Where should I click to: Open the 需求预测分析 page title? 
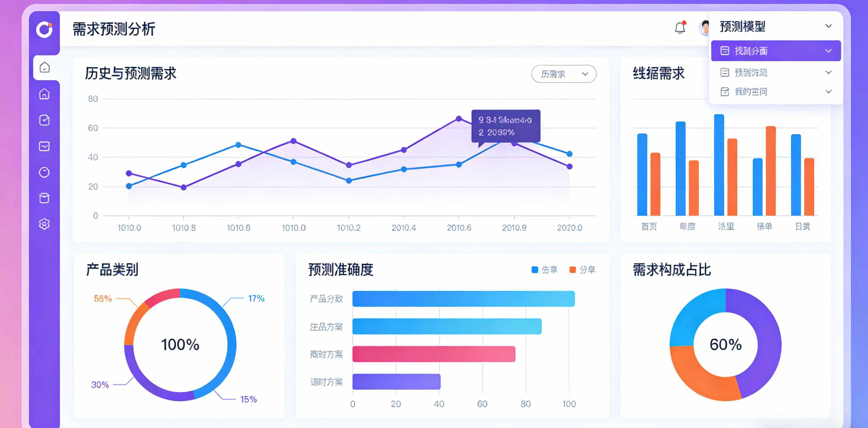(113, 29)
